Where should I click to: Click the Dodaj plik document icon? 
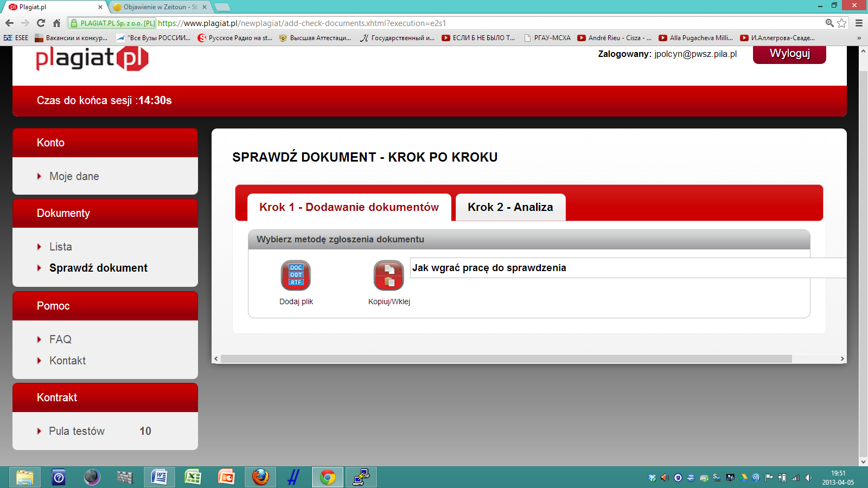[296, 275]
